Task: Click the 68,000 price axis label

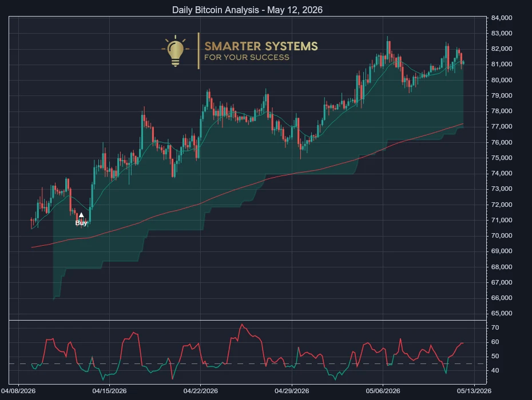Action: click(502, 267)
